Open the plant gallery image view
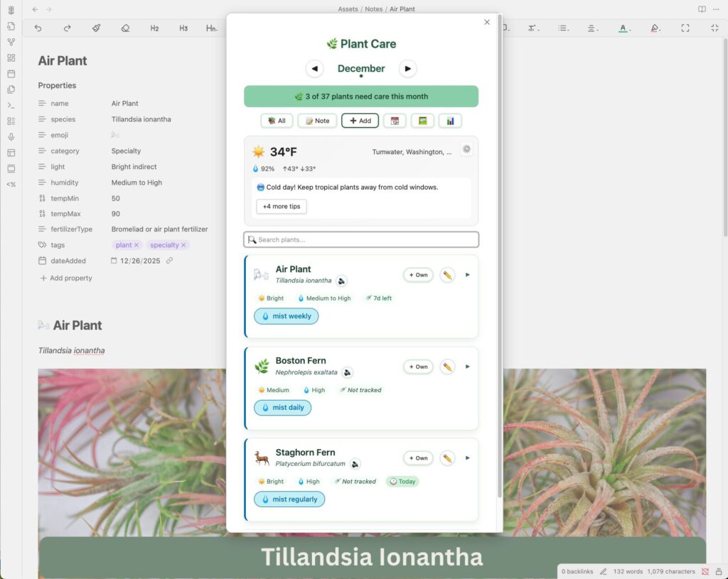 pyautogui.click(x=422, y=121)
